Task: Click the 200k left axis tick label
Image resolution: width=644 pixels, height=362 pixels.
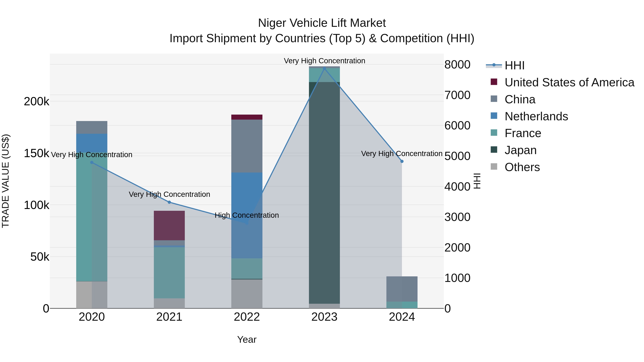Action: (x=36, y=101)
